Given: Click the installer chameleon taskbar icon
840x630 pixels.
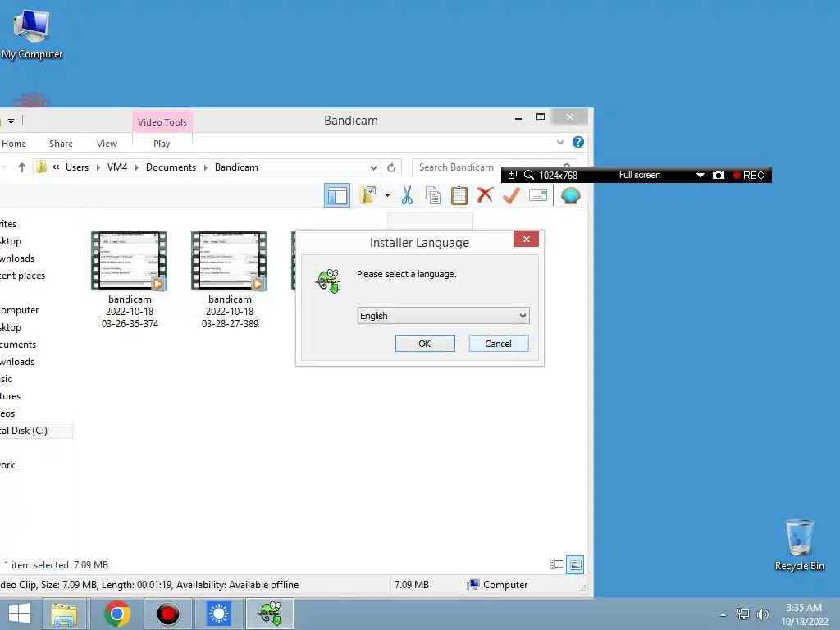Looking at the screenshot, I should coord(270,614).
